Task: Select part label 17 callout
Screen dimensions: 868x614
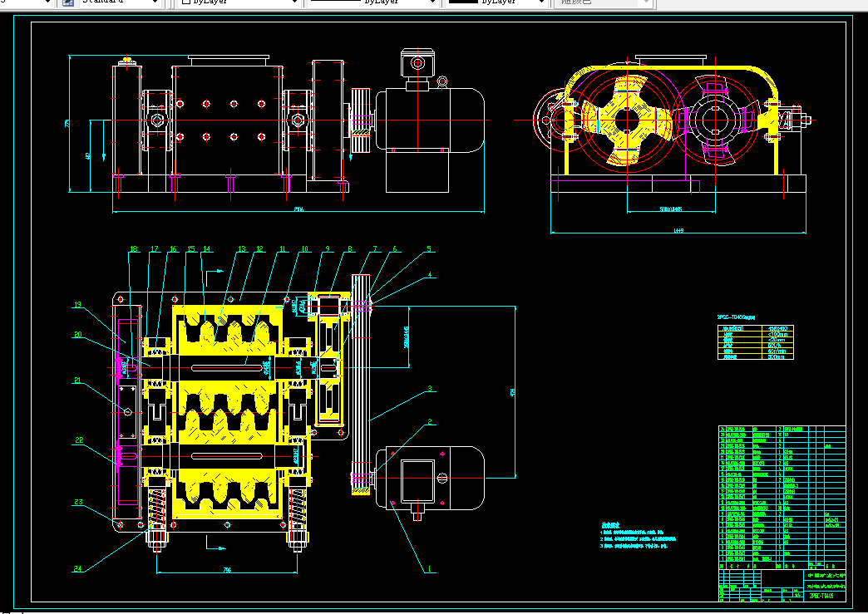Action: tap(155, 249)
